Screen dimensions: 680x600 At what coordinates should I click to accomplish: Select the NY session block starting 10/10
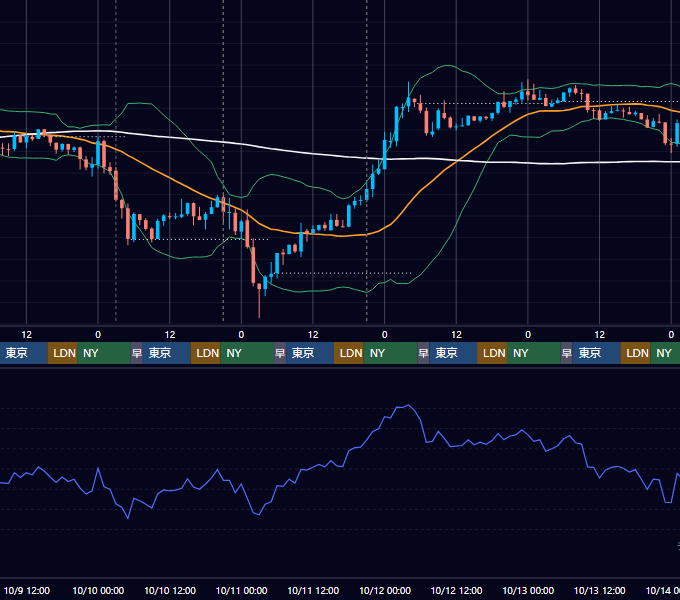247,353
